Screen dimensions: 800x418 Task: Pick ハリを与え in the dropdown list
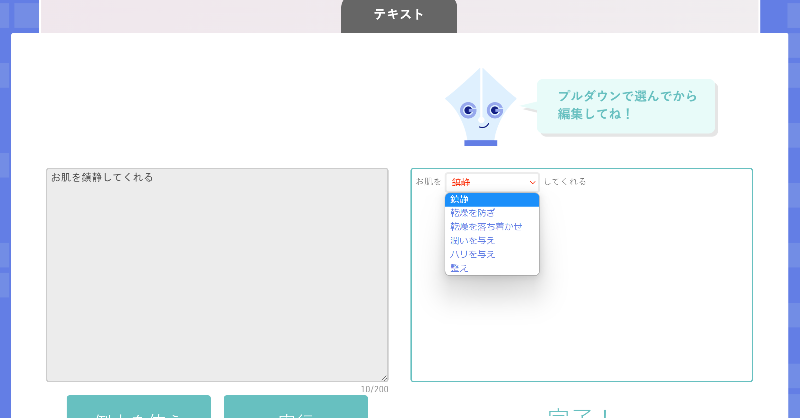coord(492,254)
